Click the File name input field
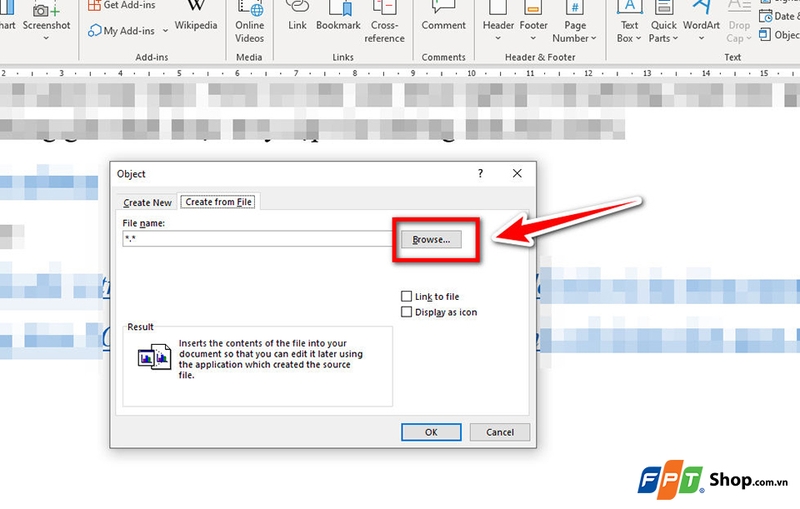Image resolution: width=800 pixels, height=509 pixels. tap(258, 239)
